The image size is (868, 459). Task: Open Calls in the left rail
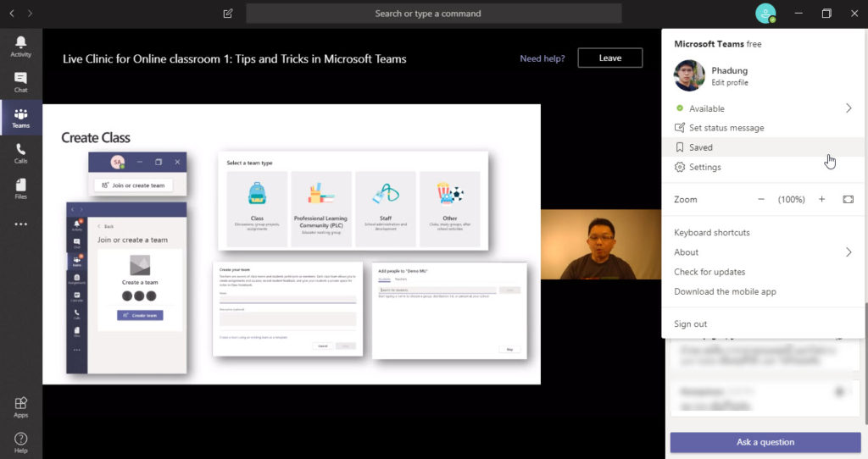click(20, 153)
